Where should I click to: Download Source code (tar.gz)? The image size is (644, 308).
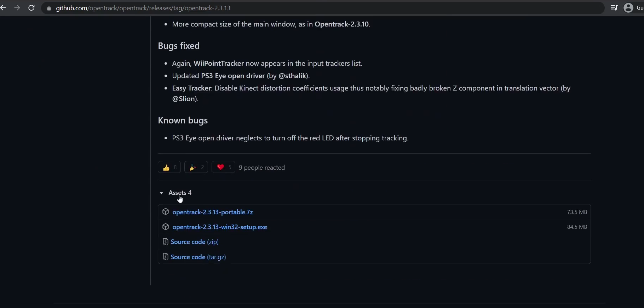click(x=198, y=257)
